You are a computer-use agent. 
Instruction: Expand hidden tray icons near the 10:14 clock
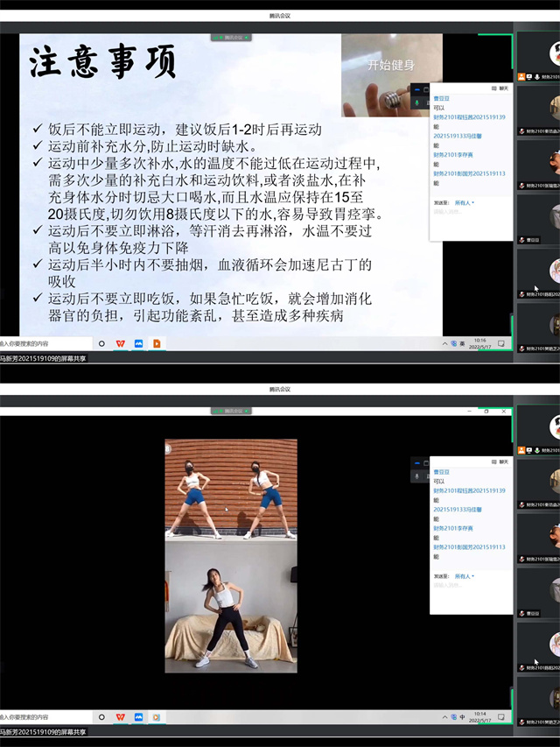[x=444, y=717]
